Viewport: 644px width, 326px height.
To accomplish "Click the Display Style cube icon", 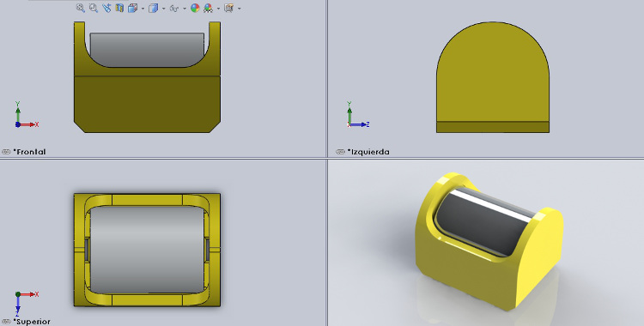I will (153, 9).
